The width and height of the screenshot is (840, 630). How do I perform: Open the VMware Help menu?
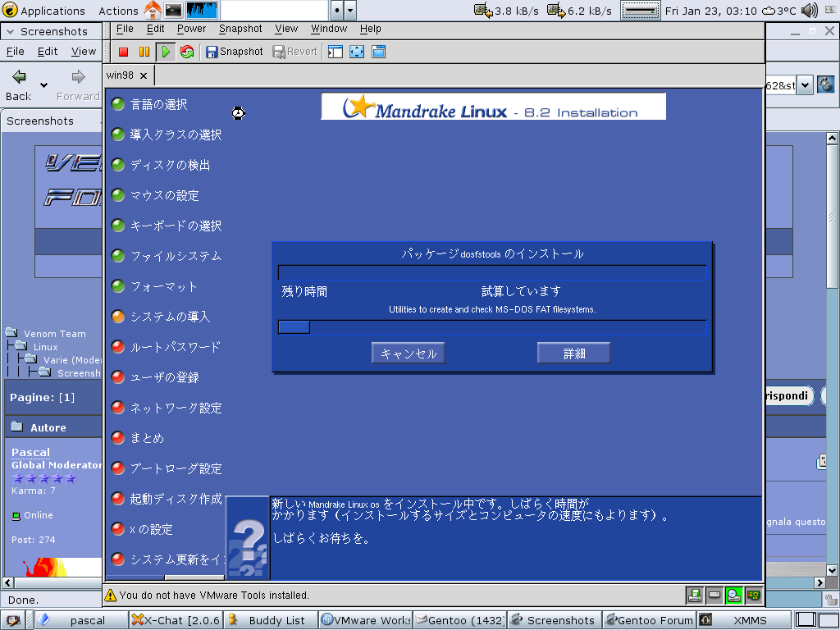point(370,29)
